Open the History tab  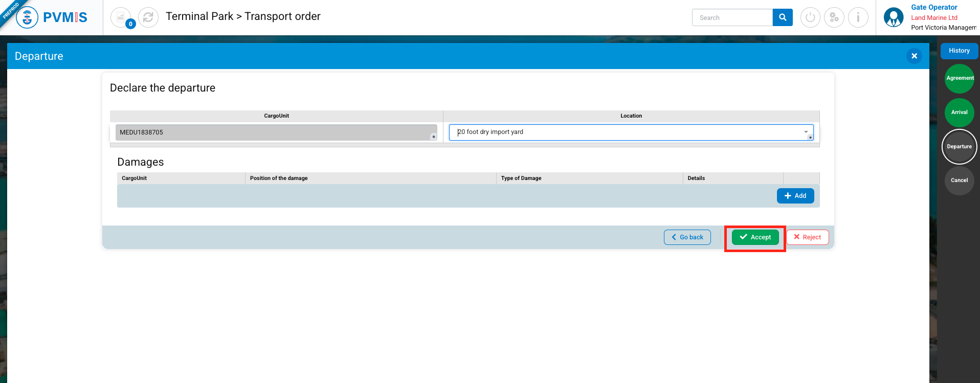tap(959, 51)
